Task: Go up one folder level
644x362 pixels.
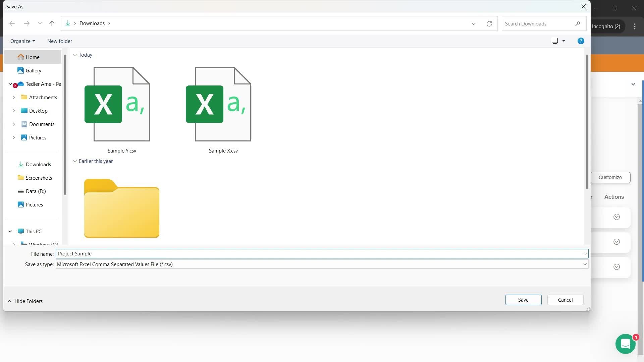Action: tap(52, 23)
